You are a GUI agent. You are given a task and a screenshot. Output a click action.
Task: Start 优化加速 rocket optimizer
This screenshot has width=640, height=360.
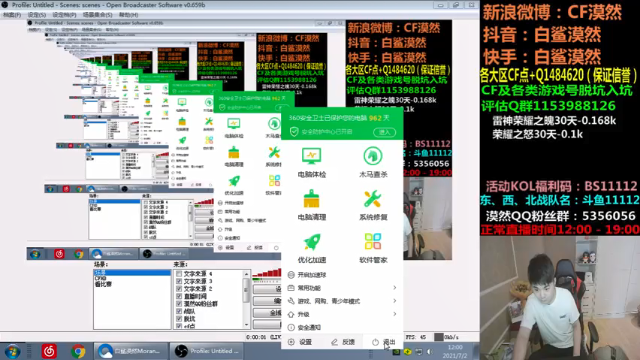[x=311, y=248]
